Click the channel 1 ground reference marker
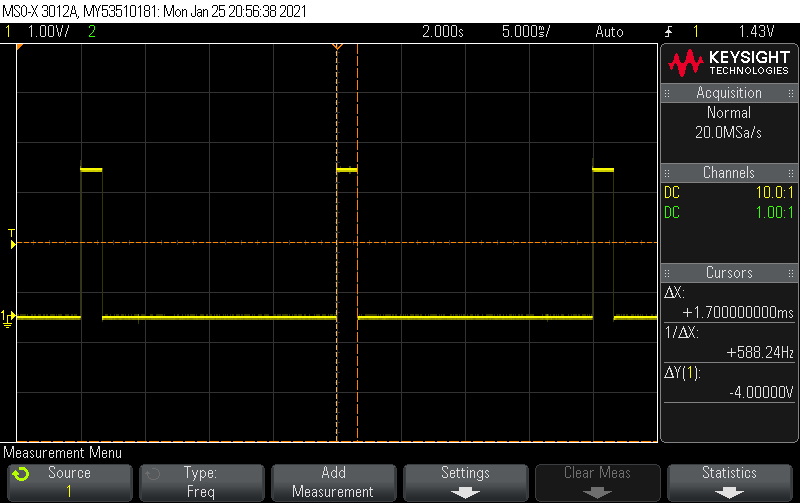This screenshot has width=800, height=503. [x=8, y=318]
